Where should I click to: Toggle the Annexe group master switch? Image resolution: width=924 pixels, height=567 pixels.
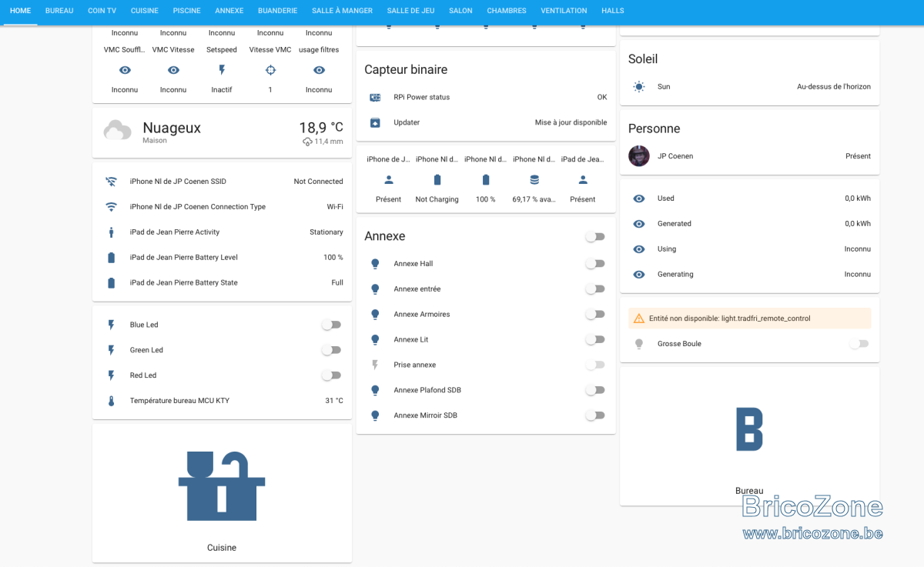click(594, 237)
